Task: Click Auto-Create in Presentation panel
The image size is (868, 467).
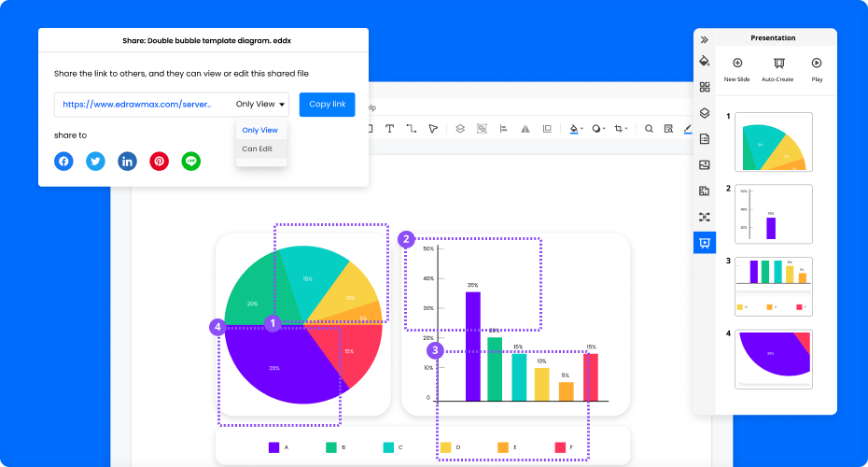Action: click(x=777, y=68)
